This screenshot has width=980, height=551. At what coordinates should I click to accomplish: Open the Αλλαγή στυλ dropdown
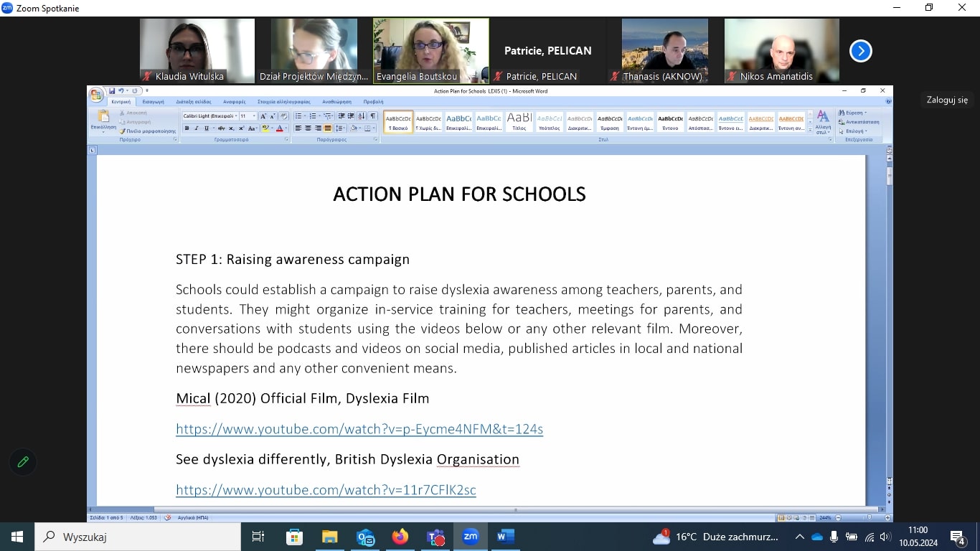(823, 122)
